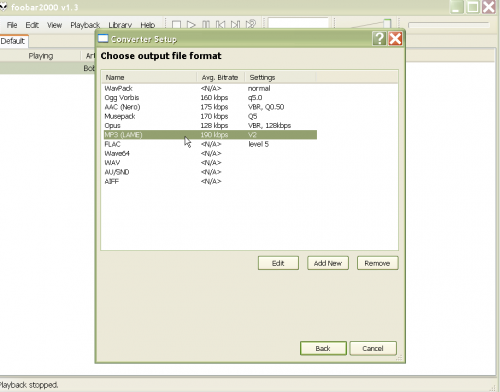Click the foobar2000 application icon in title bar

[x=3, y=6]
